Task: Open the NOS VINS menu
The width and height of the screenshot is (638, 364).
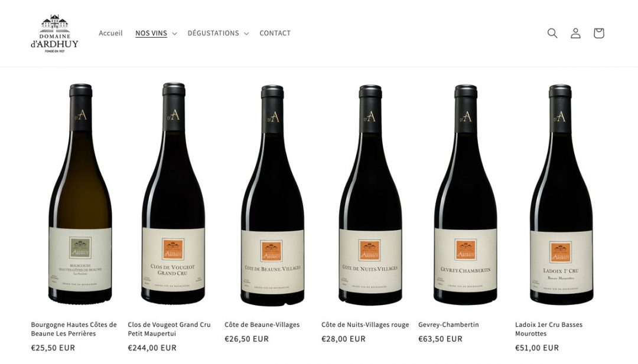Action: click(151, 33)
